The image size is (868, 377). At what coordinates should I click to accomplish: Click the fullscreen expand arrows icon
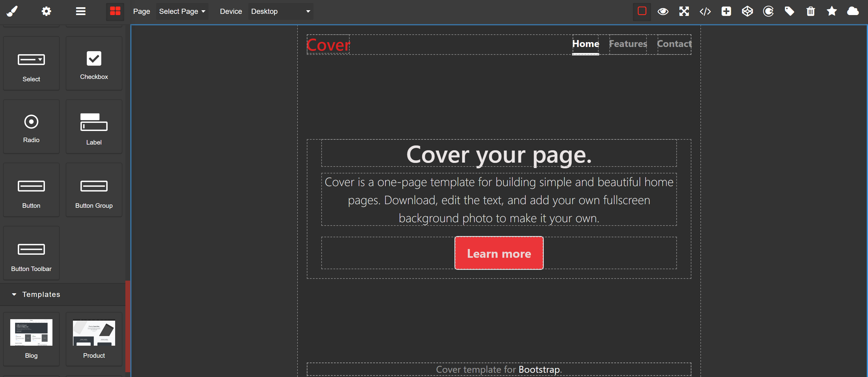(x=684, y=11)
